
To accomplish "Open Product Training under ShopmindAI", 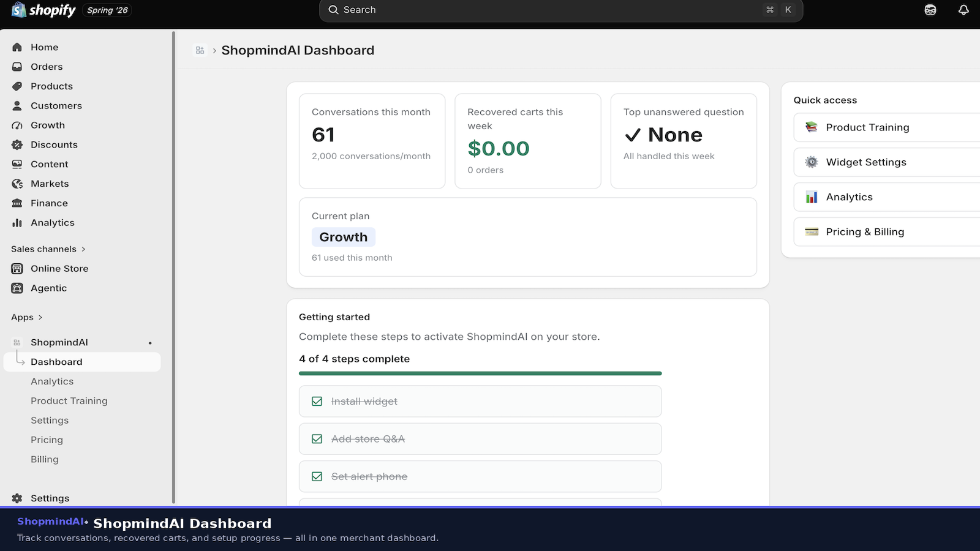I will tap(69, 401).
